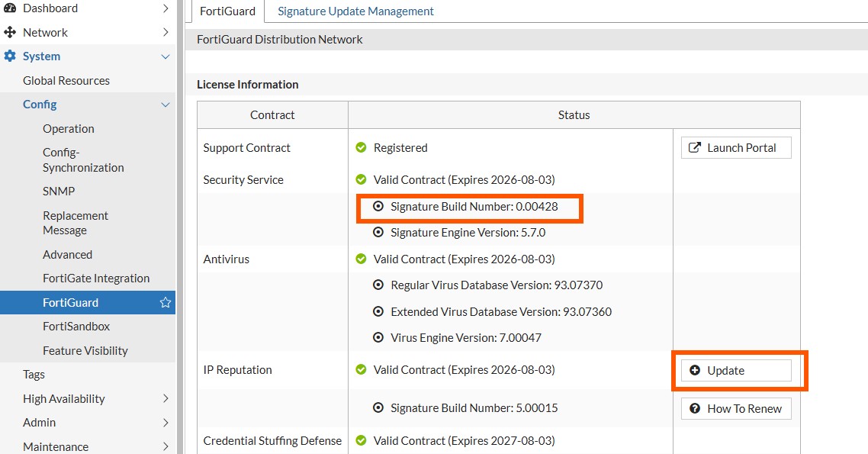Click the Support Contract row label

pos(246,148)
